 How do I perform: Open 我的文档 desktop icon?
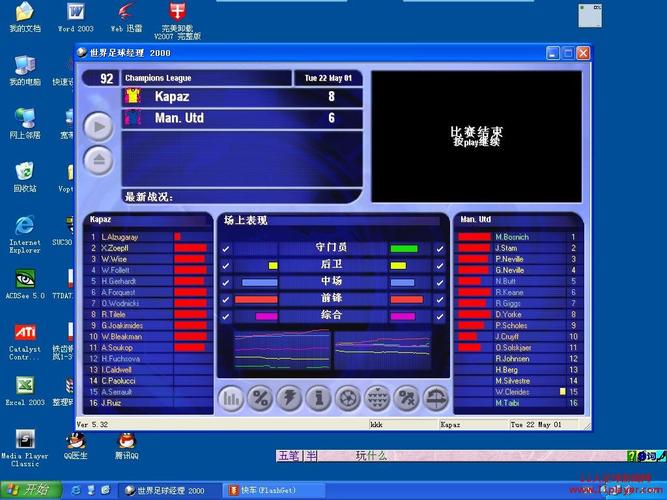point(25,17)
